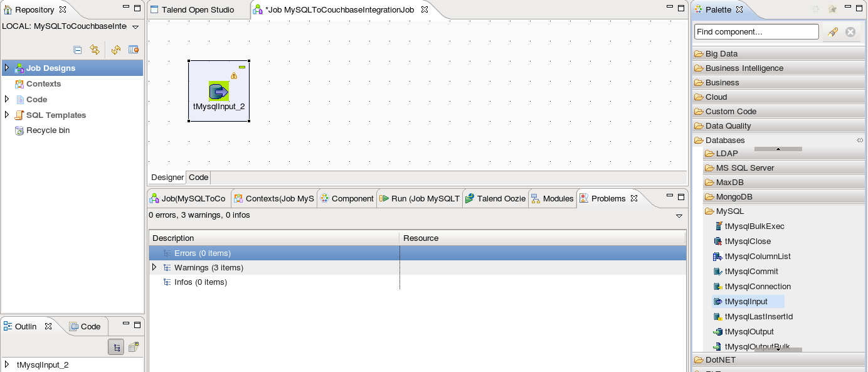Open the Job(MySQLToCo tab

point(188,199)
